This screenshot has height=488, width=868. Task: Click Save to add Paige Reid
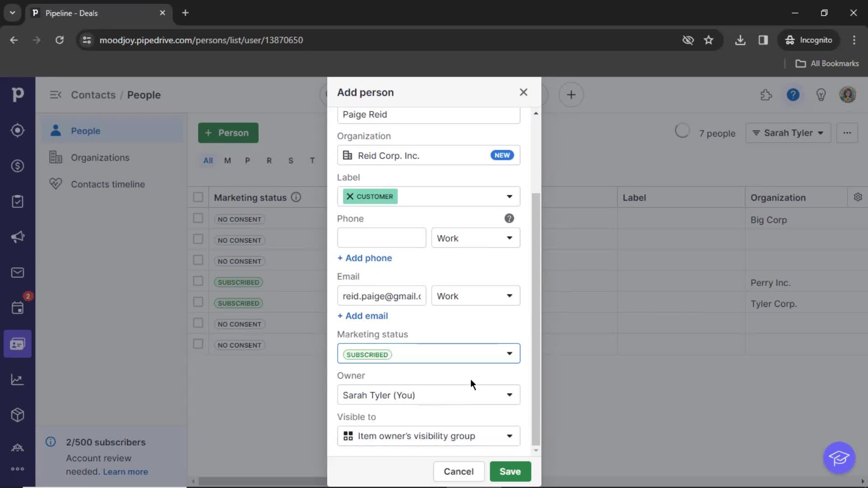510,471
